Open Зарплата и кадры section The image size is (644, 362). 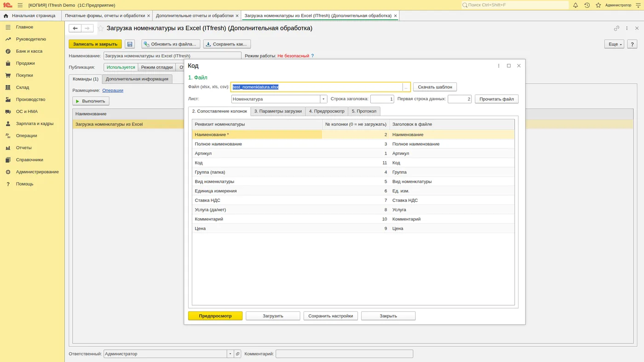[34, 124]
